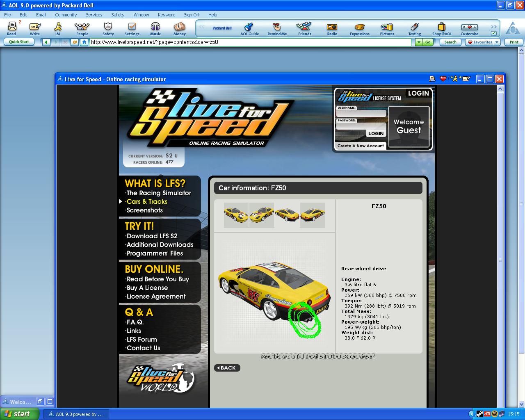This screenshot has height=420, width=525.
Task: Open the Community menu
Action: pyautogui.click(x=66, y=15)
